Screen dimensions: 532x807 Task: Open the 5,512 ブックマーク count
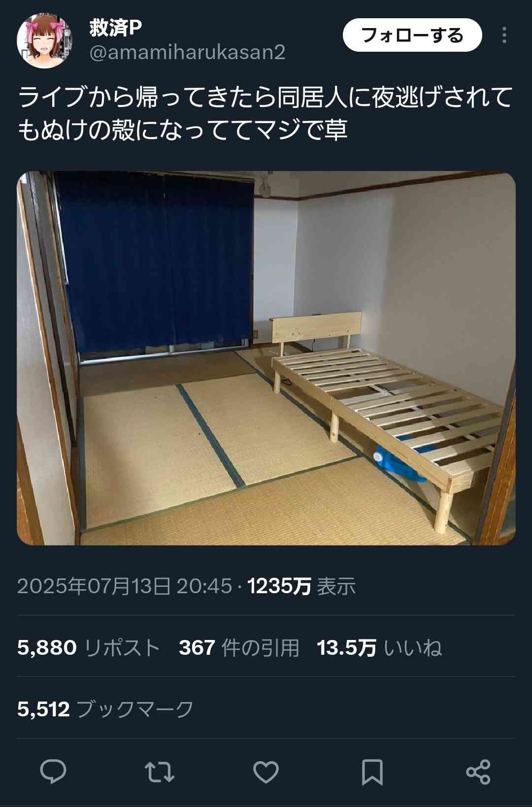105,709
